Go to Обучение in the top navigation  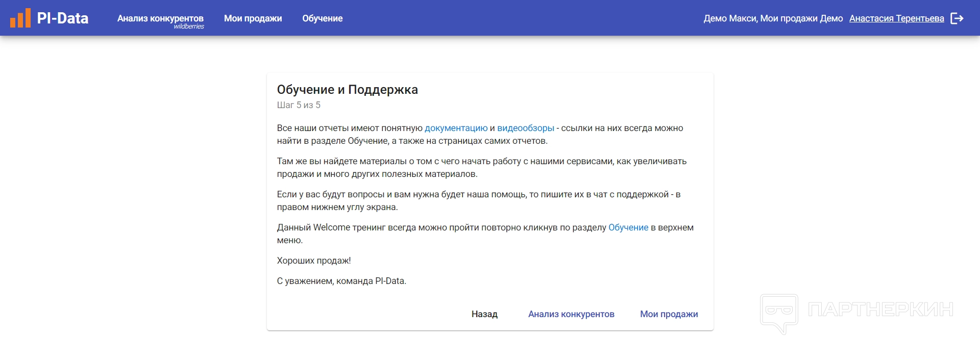click(322, 18)
